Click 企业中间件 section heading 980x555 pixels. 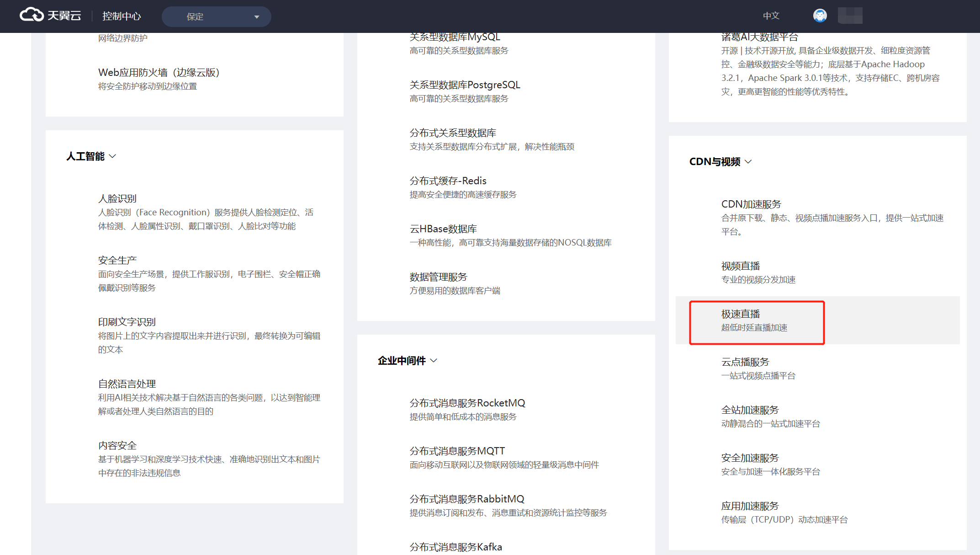point(402,361)
